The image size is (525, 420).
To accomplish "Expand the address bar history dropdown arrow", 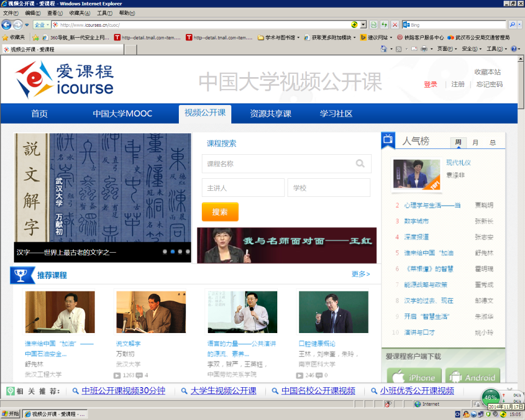I will tap(363, 24).
